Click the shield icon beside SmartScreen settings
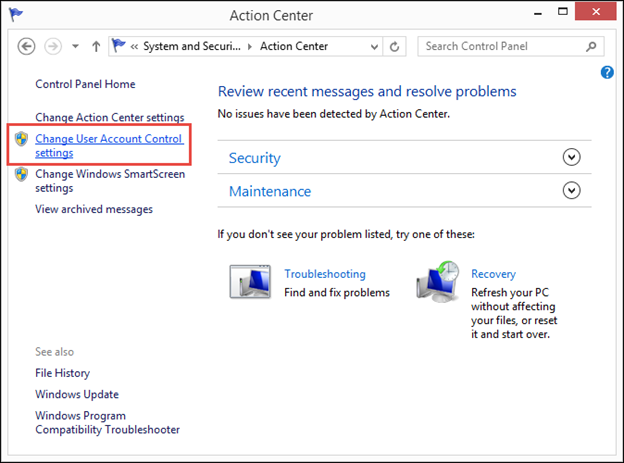Image resolution: width=624 pixels, height=463 pixels. tap(21, 174)
